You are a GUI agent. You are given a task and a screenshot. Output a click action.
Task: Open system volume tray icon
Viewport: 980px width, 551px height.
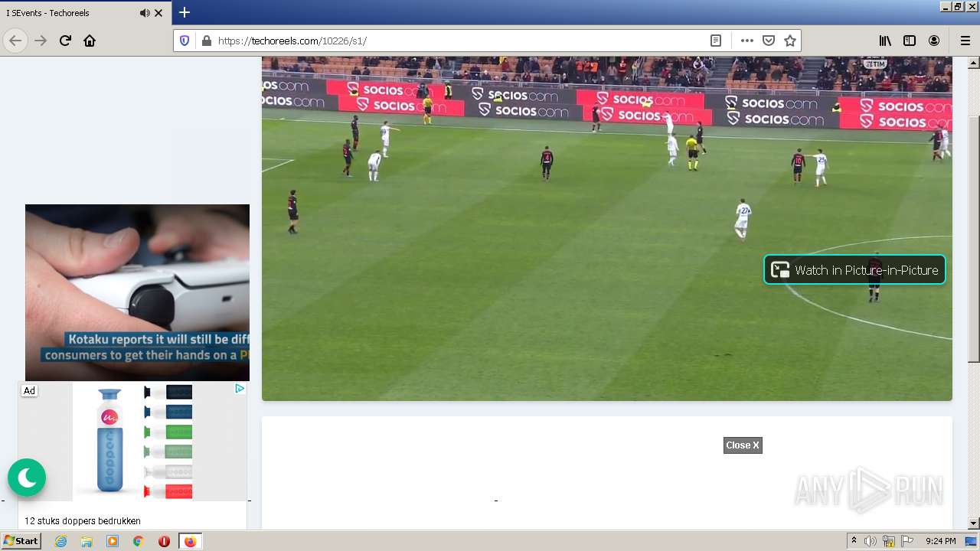[x=870, y=541]
